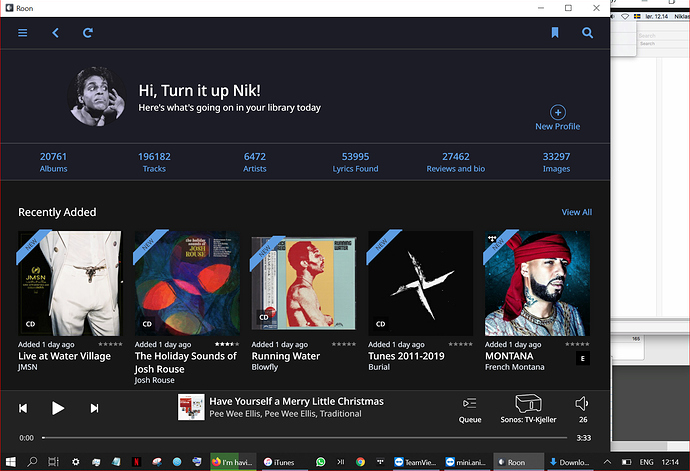Set star rating for MONTANA
Viewport: 690px width, 471px height.
pyautogui.click(x=577, y=344)
